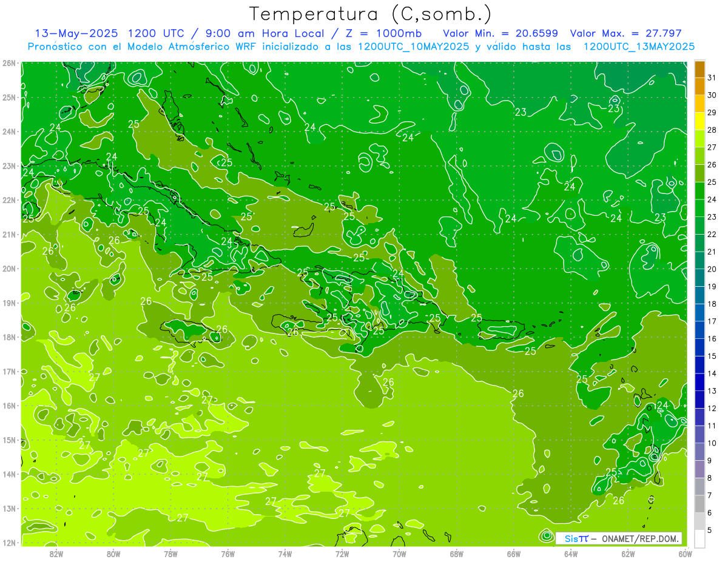Screen dimensions: 728x562
Task: Click the 16N latitude axis label
Action: pos(8,406)
